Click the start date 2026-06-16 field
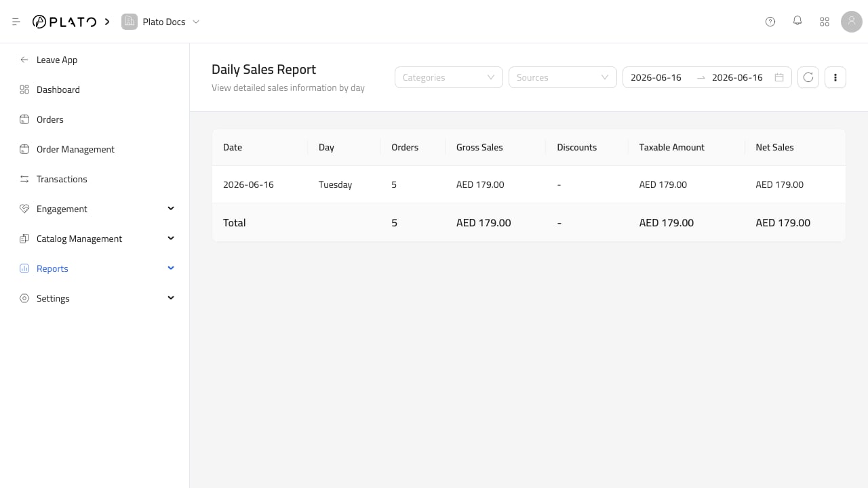Screen dimensions: 868x488 [x=656, y=77]
